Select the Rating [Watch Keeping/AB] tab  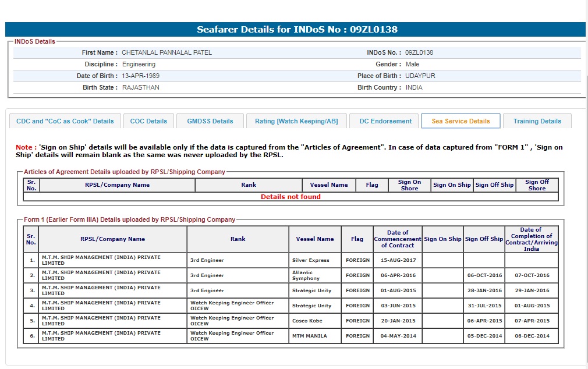[296, 121]
